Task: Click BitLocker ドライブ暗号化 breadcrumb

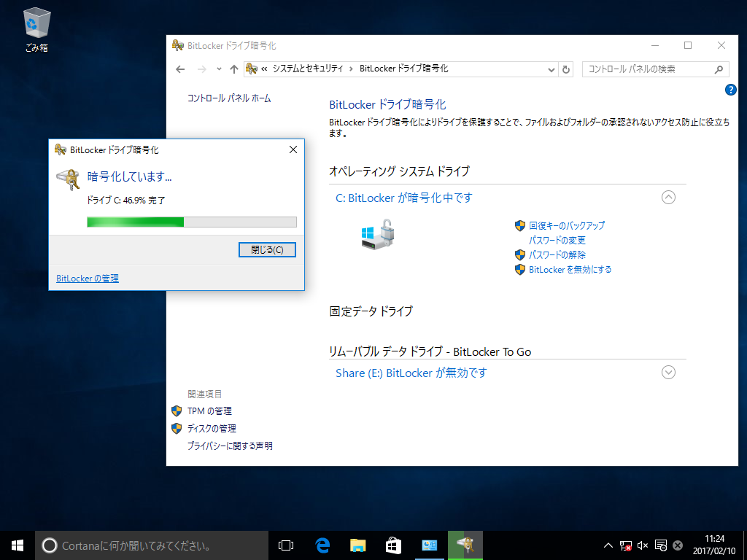Action: [403, 69]
